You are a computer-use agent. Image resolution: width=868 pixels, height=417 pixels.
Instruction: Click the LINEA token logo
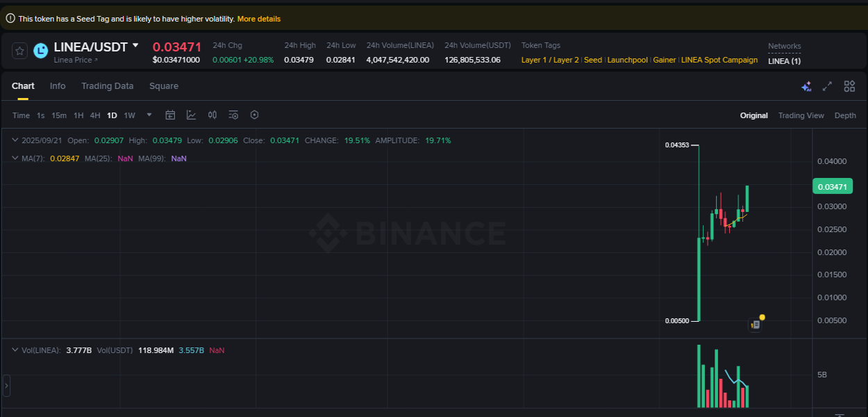point(40,50)
